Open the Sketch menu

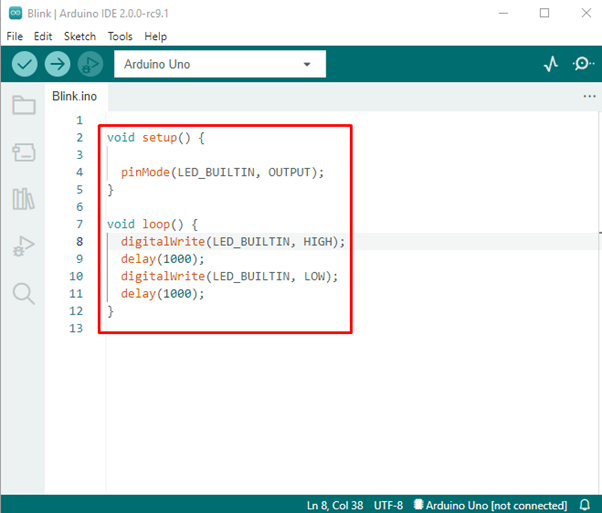[x=80, y=36]
